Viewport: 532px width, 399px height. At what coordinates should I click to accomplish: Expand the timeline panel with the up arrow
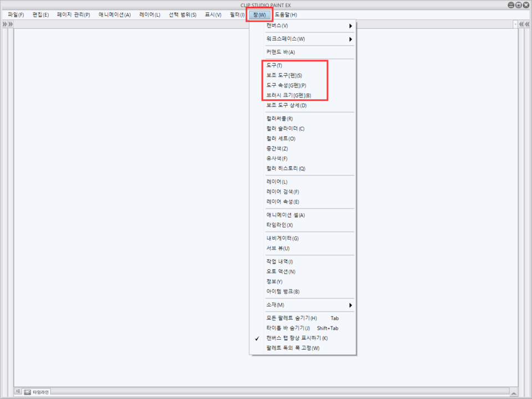514,393
